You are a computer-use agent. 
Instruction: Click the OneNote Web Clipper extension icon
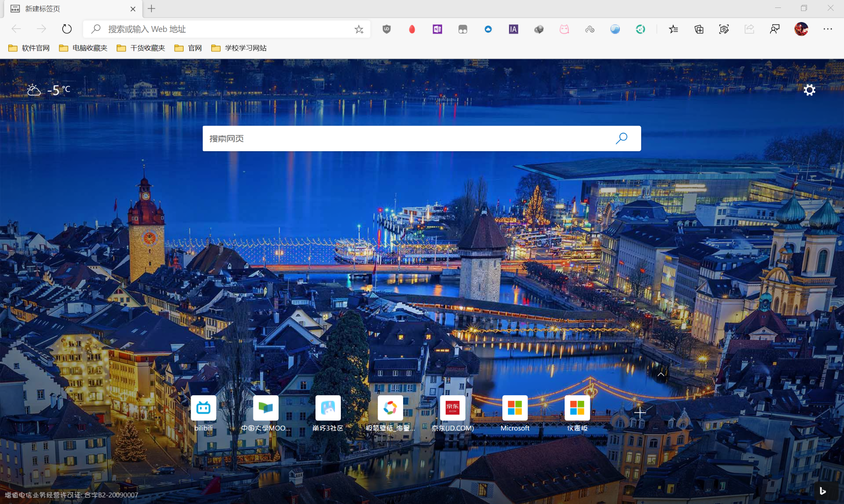click(x=437, y=29)
